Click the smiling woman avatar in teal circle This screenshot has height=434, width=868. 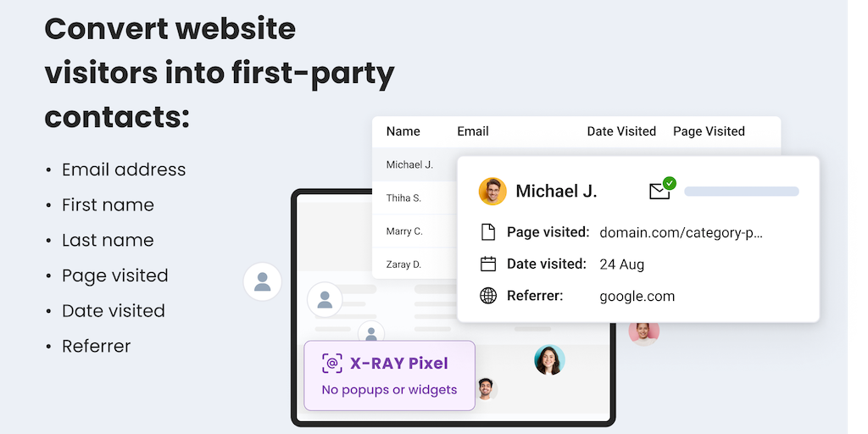click(549, 360)
